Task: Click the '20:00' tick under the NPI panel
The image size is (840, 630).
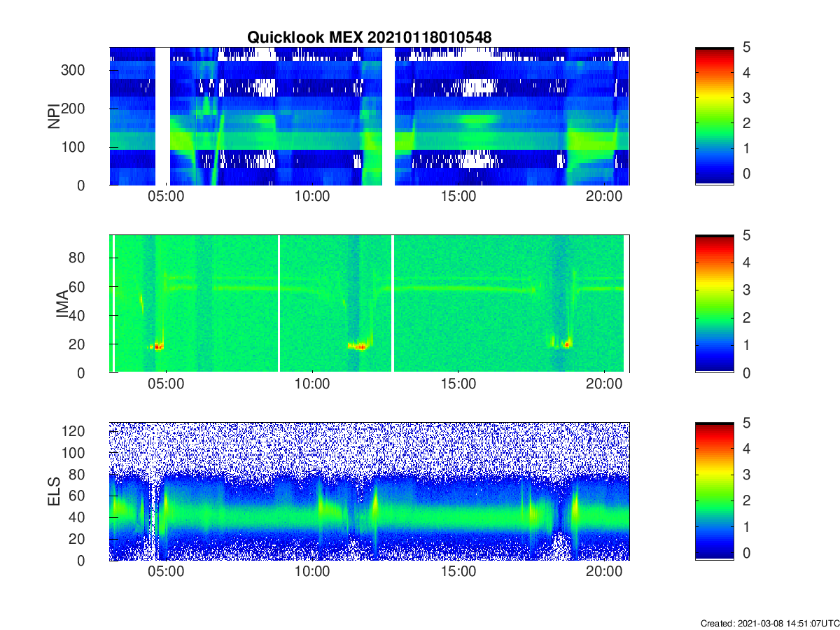Action: tap(604, 197)
